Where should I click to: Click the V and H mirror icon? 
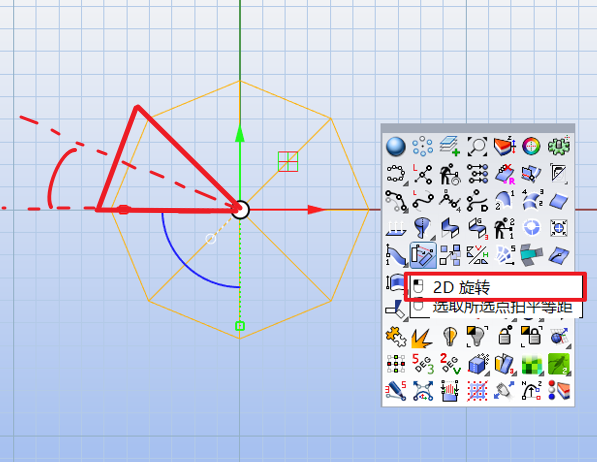tap(477, 255)
